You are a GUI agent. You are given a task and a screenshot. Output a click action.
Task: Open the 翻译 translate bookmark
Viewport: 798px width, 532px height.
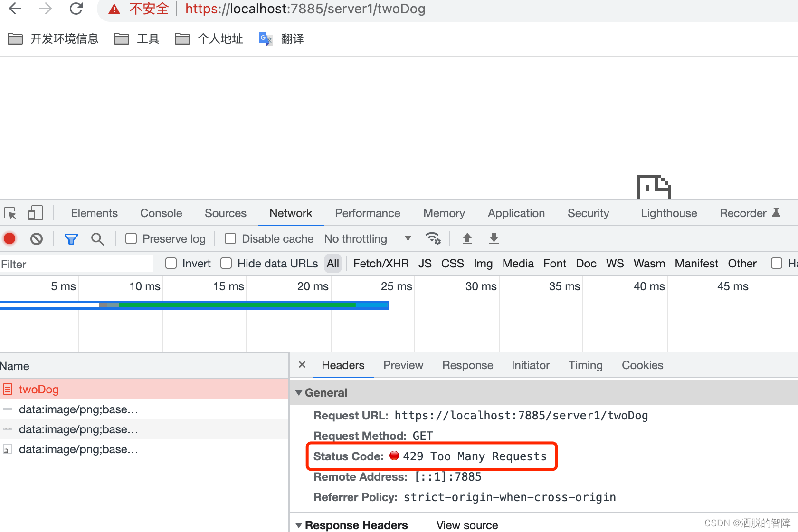281,39
